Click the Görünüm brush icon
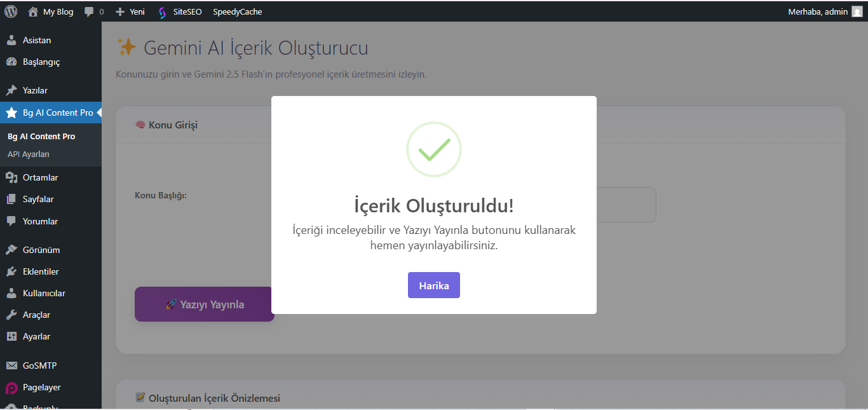868x410 pixels. tap(11, 250)
